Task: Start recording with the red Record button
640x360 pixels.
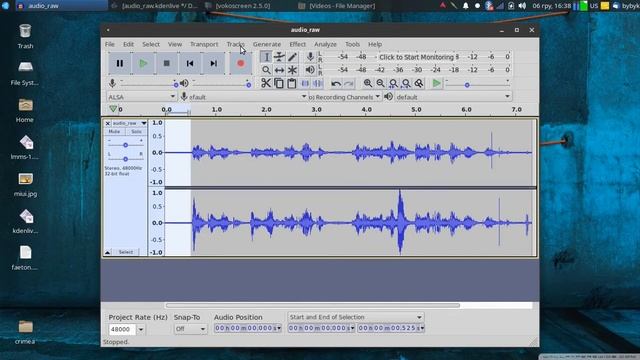Action: click(x=240, y=63)
